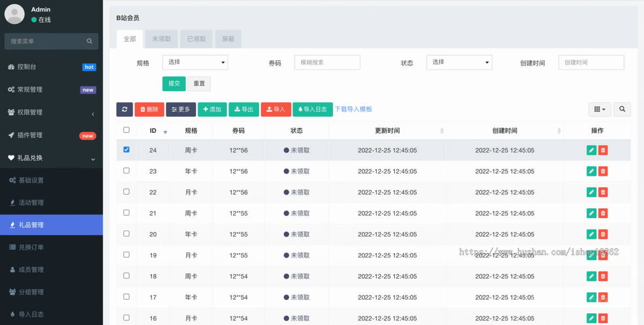The width and height of the screenshot is (644, 325).
Task: Switch to the 未领取 tab
Action: (161, 39)
